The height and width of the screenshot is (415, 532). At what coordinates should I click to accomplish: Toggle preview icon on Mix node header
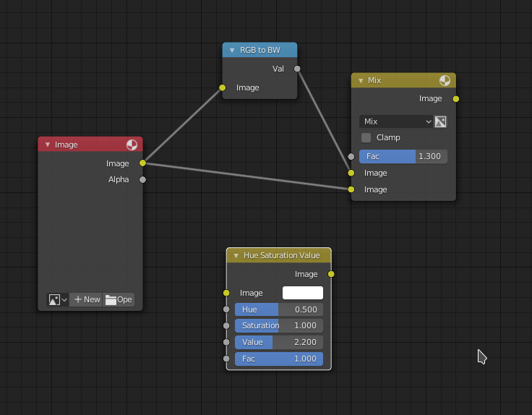point(445,81)
